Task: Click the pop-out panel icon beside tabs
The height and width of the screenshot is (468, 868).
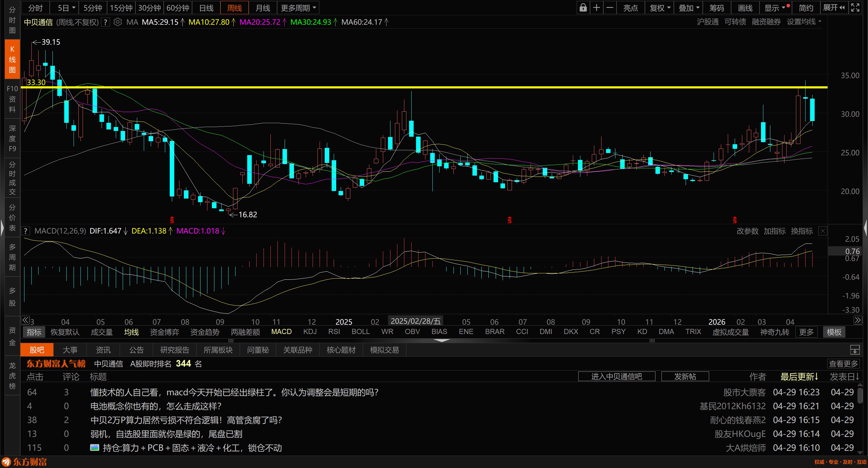Action: click(855, 350)
